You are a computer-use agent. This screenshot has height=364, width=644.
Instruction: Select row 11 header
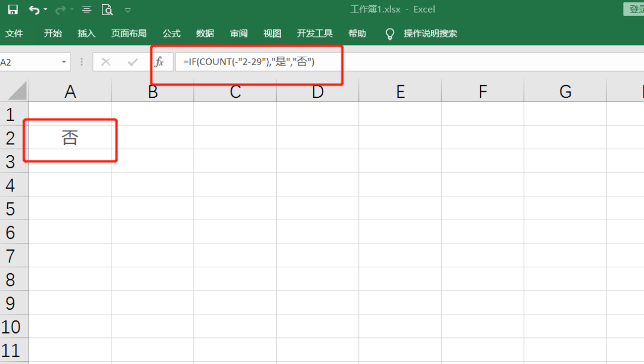[14, 350]
